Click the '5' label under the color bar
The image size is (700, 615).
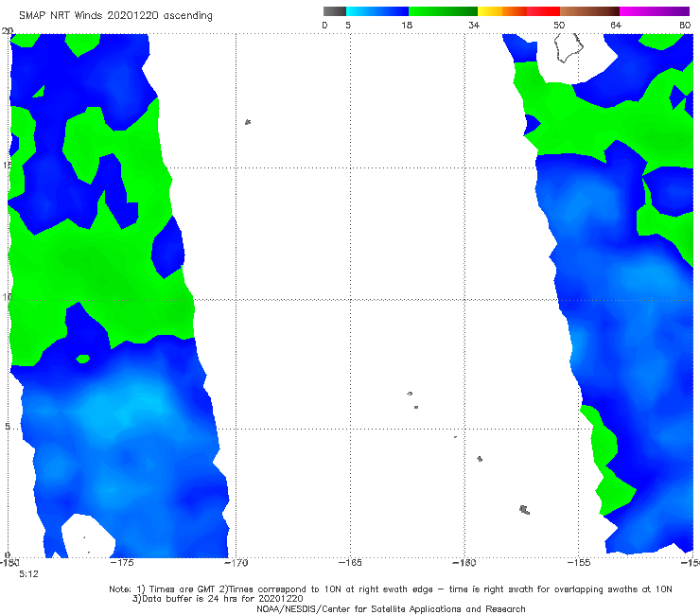tap(348, 26)
